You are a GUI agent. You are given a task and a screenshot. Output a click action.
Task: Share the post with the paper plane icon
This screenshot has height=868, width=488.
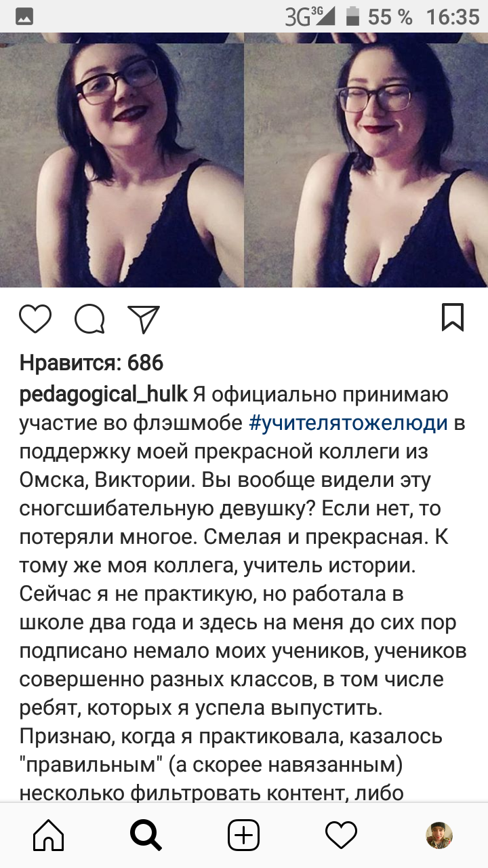(x=144, y=319)
